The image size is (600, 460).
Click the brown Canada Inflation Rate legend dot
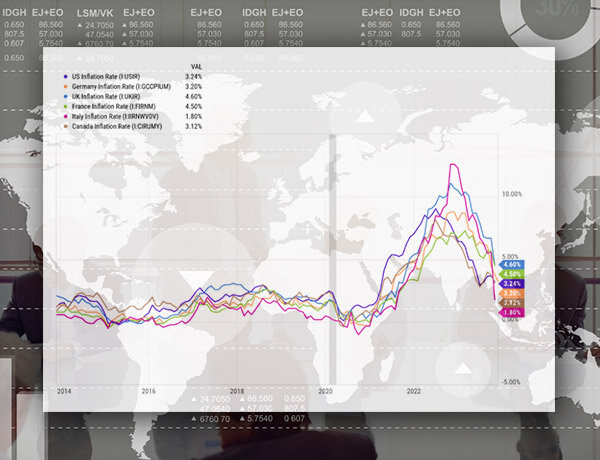[65, 127]
